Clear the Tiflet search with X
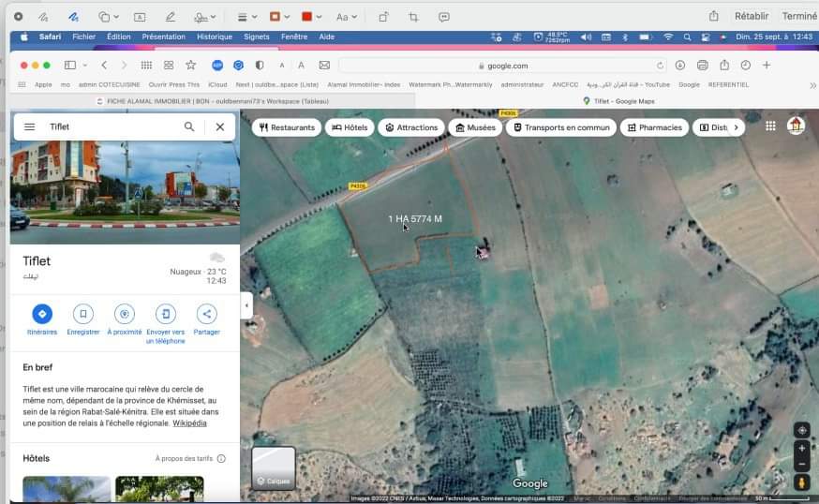 (x=219, y=126)
